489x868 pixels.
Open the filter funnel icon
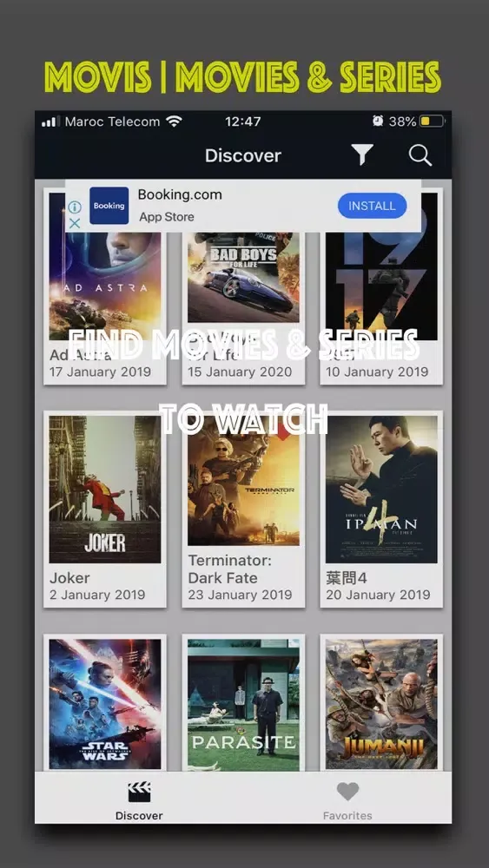[x=362, y=155]
